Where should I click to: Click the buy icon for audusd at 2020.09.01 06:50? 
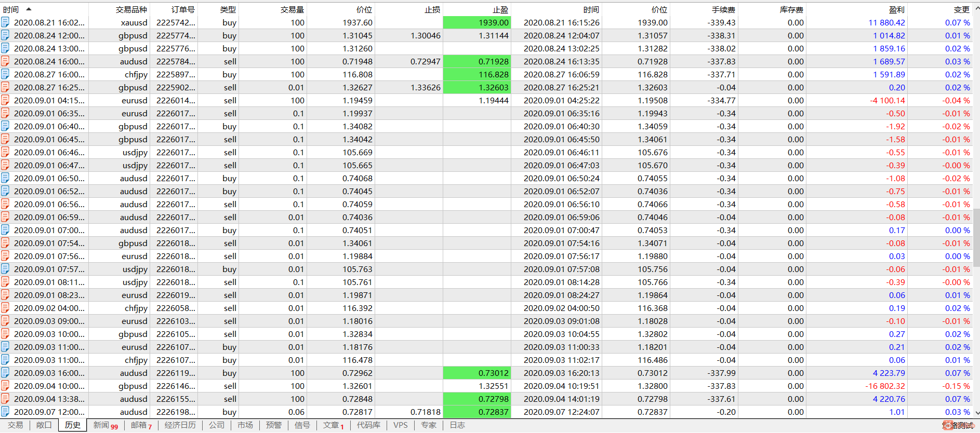click(5, 178)
